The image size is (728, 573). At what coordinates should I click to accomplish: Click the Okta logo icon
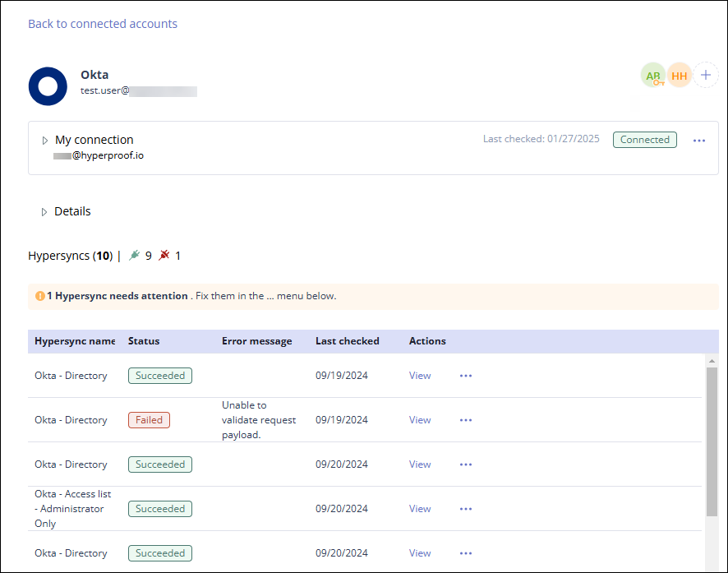click(48, 86)
